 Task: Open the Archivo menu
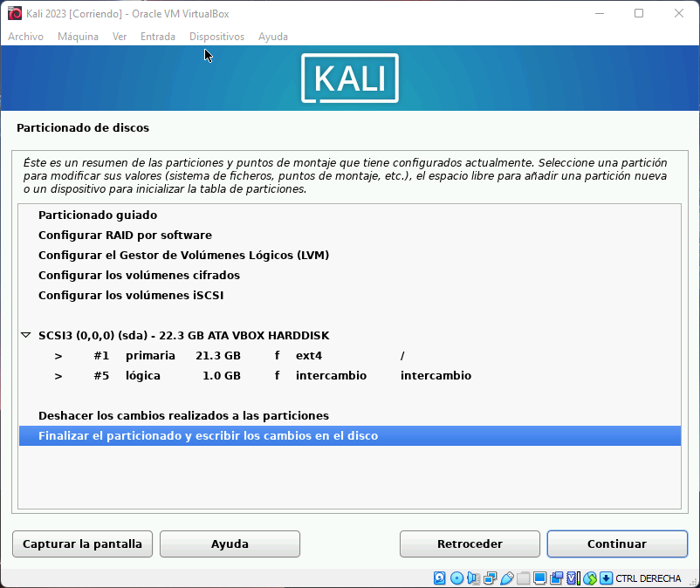coord(25,37)
